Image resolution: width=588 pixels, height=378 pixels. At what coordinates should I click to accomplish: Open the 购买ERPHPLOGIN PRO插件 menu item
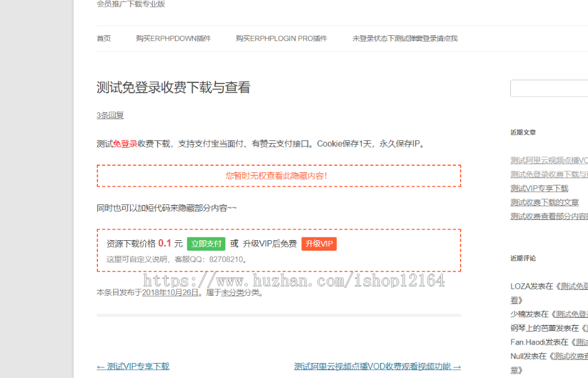pyautogui.click(x=281, y=38)
